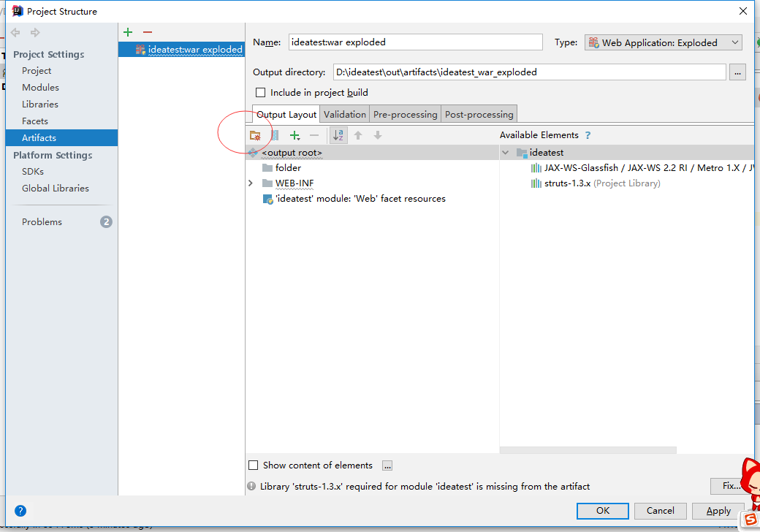Open the artifact Type dropdown
760x532 pixels.
click(663, 42)
